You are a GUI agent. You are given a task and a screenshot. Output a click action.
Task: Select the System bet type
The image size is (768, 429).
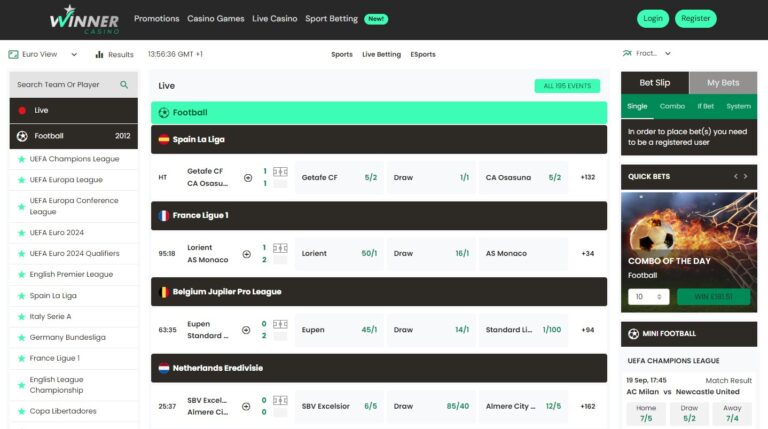738,106
